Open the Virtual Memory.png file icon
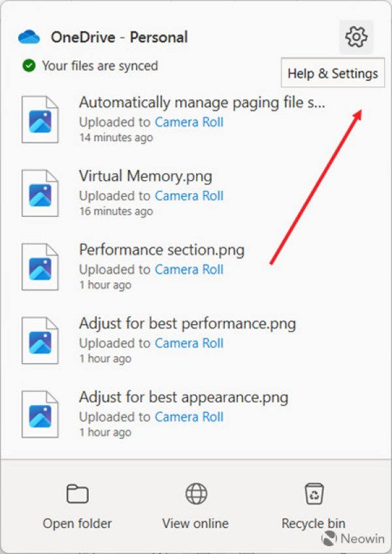Image resolution: width=392 pixels, height=554 pixels. [x=40, y=193]
